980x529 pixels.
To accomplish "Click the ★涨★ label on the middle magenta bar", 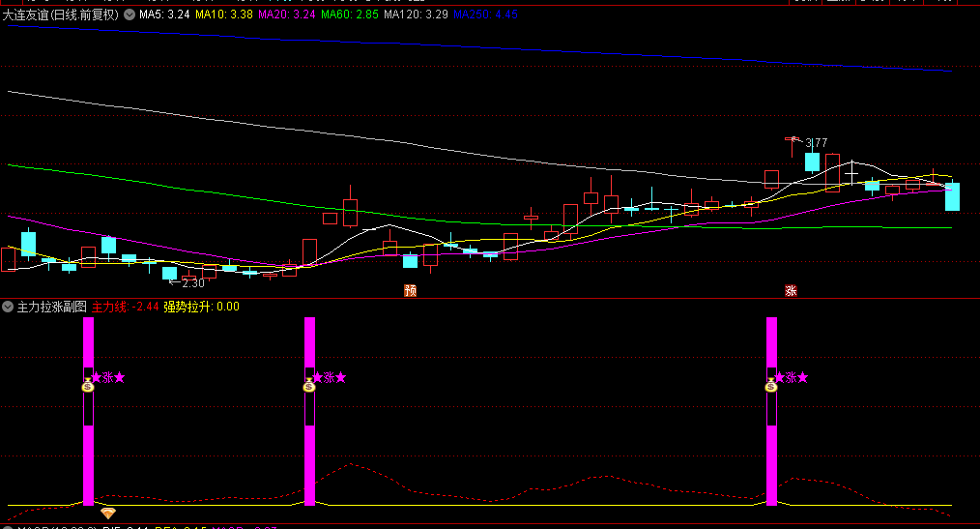I will 329,378.
